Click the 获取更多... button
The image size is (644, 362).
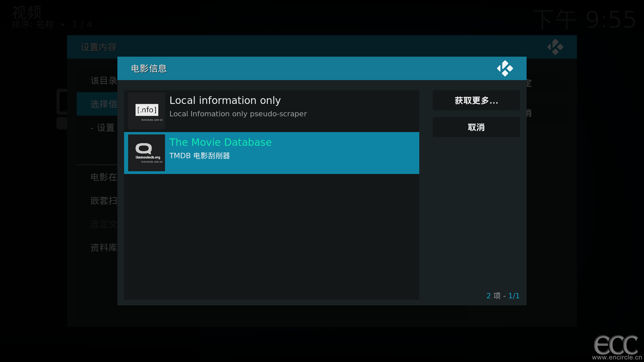pyautogui.click(x=476, y=100)
